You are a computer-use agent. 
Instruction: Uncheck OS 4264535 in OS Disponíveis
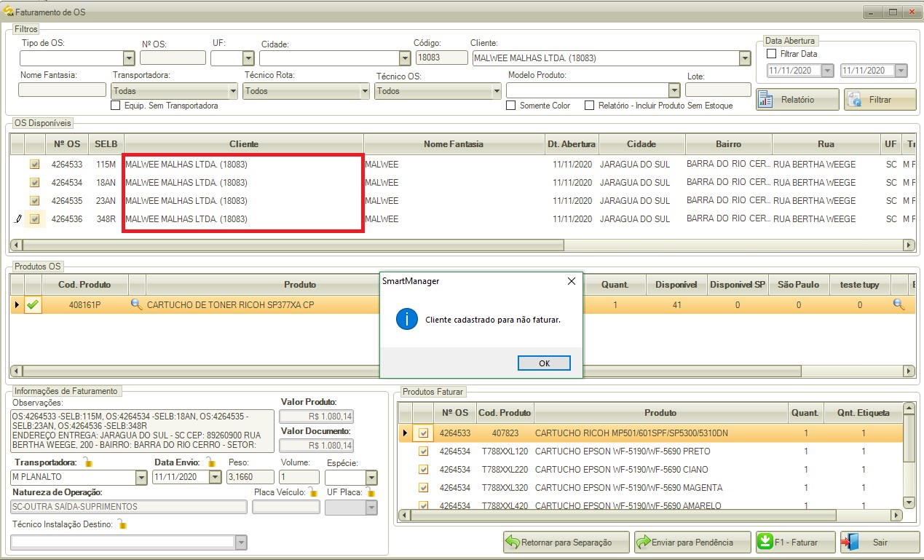[34, 201]
